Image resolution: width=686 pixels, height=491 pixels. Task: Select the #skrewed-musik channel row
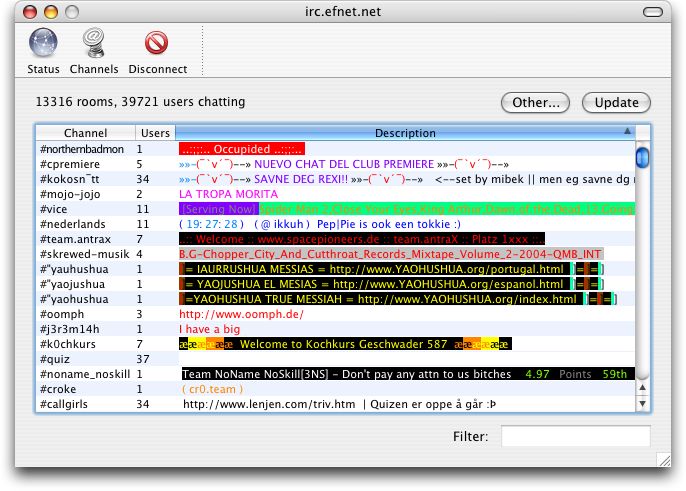pos(336,254)
